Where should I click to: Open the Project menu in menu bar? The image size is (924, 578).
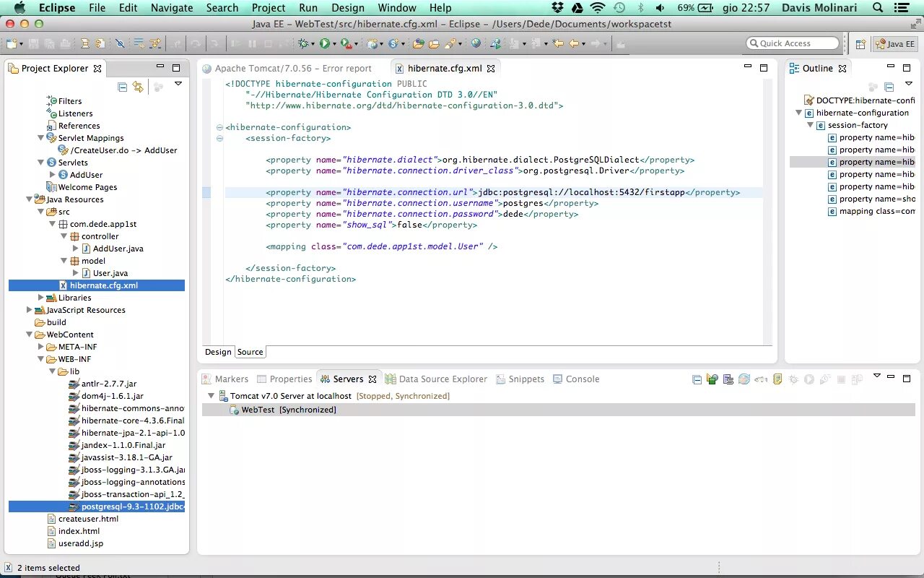click(x=269, y=8)
